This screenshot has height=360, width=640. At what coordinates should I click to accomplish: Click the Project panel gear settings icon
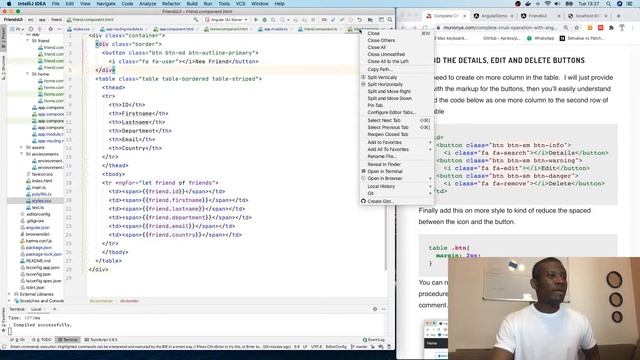[x=51, y=29]
